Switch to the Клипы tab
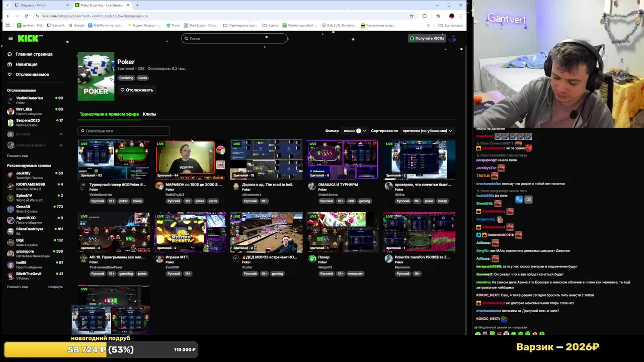This screenshot has height=362, width=644. coord(149,114)
